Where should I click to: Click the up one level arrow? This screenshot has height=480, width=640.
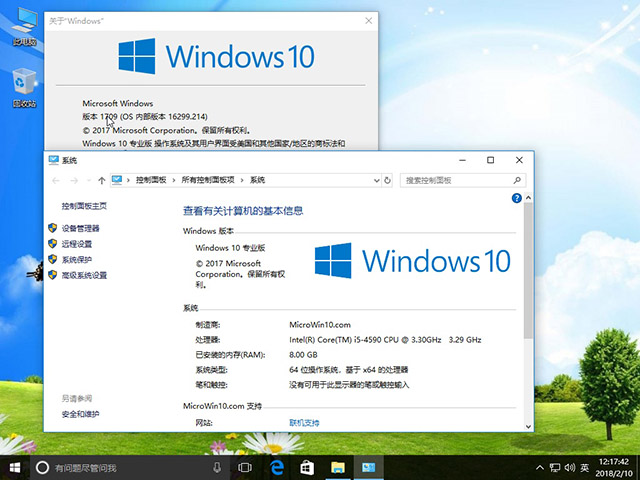[x=102, y=180]
